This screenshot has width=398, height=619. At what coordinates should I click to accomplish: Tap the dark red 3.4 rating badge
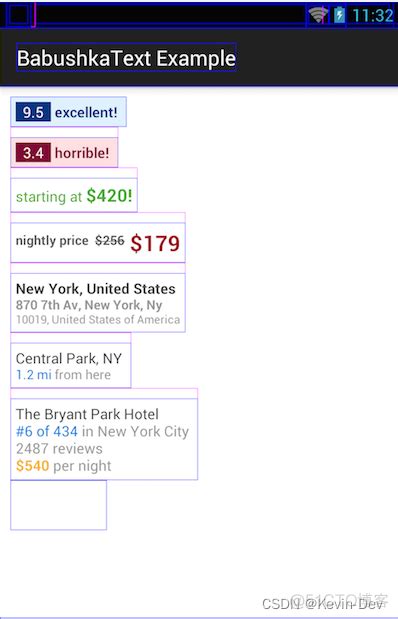click(33, 152)
